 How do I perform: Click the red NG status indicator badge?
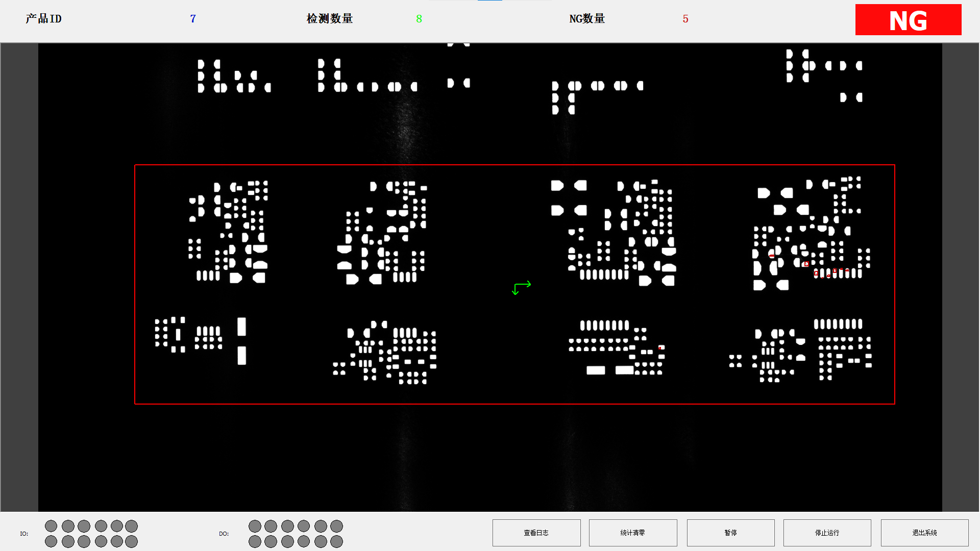click(x=908, y=20)
